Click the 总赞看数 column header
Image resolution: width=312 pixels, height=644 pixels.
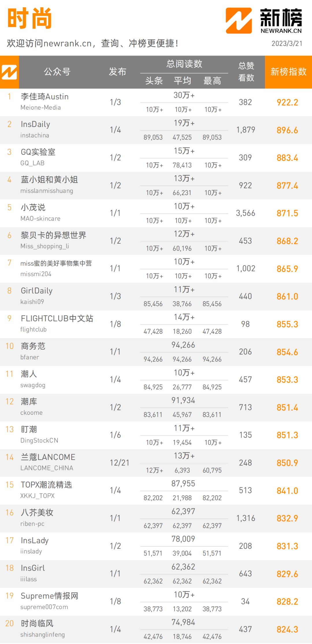coord(246,72)
